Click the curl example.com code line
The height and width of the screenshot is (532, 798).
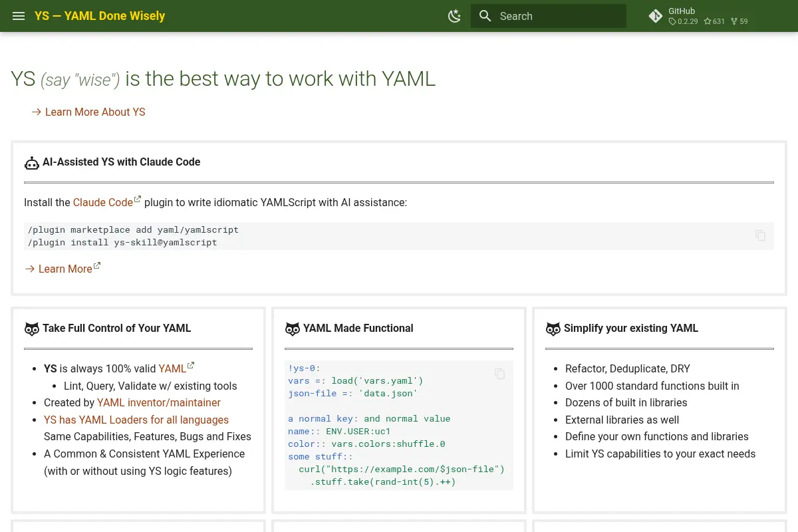402,469
